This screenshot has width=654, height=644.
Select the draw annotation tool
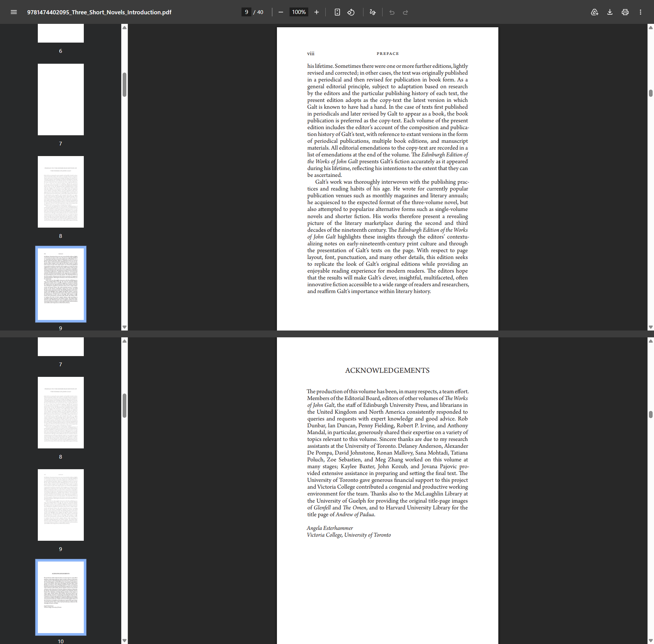pos(373,12)
